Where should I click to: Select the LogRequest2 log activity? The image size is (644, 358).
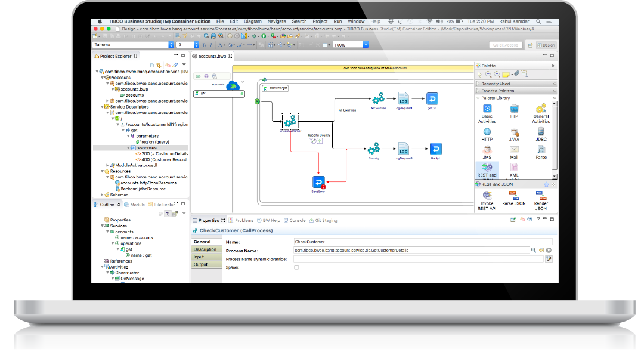[403, 149]
